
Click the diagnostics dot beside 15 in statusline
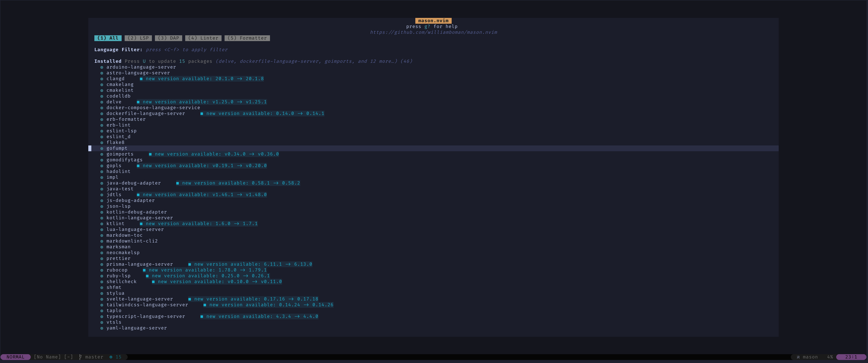111,357
